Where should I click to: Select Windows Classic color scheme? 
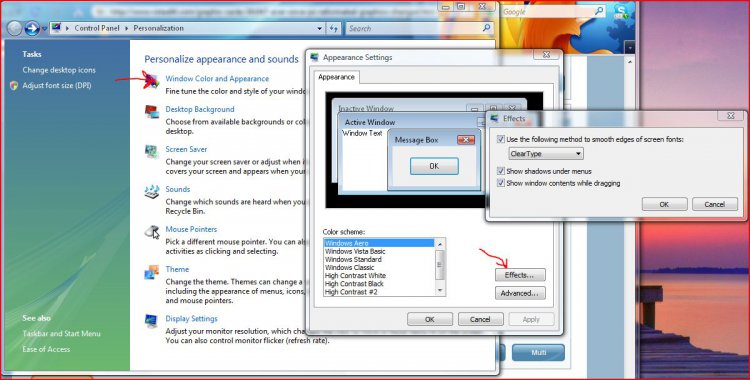[379, 268]
